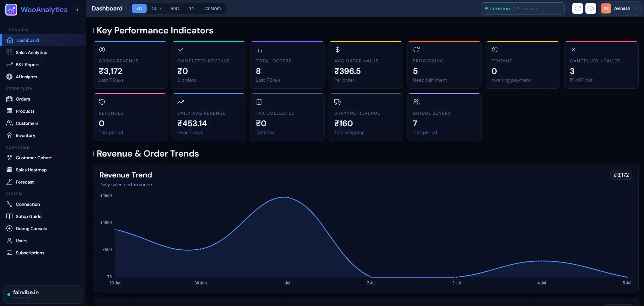This screenshot has height=306, width=644.
Task: Click the Key Performance Indicators heading
Action: [155, 30]
